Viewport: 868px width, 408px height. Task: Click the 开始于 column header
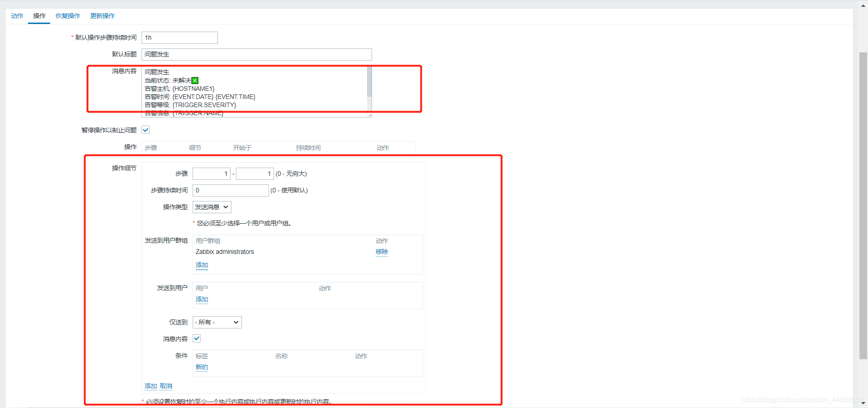coord(242,148)
